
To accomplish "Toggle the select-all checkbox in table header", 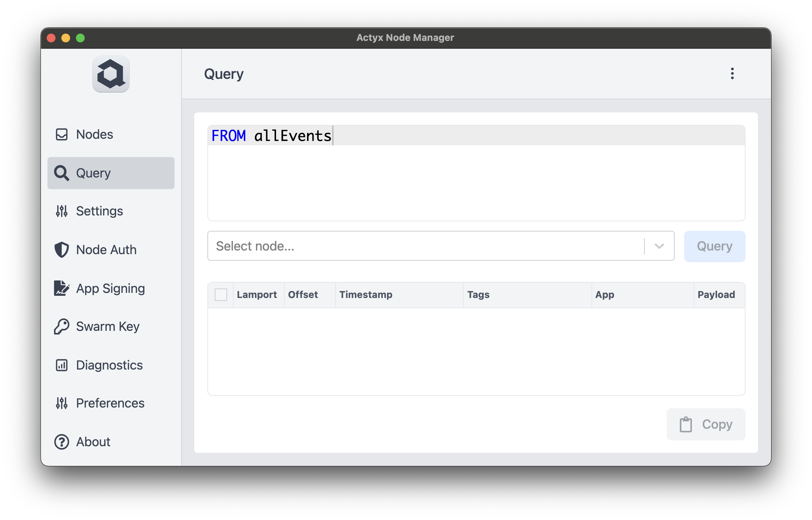I will (x=221, y=295).
